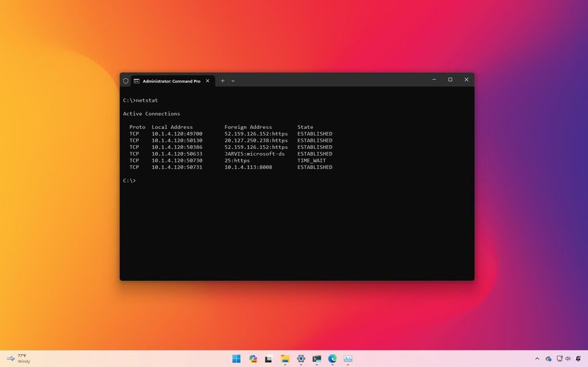Launch Microsoft Edge from the taskbar
Image resolution: width=588 pixels, height=367 pixels.
tap(332, 359)
